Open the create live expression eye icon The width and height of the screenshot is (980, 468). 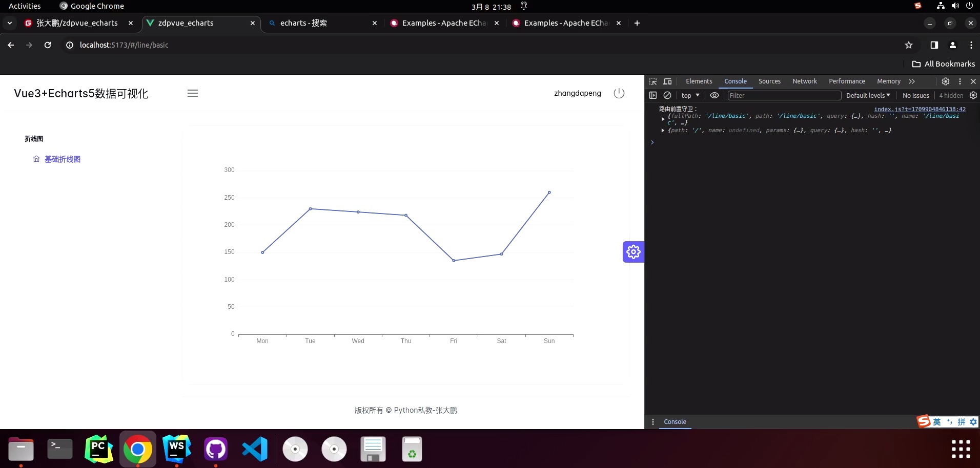coord(714,95)
